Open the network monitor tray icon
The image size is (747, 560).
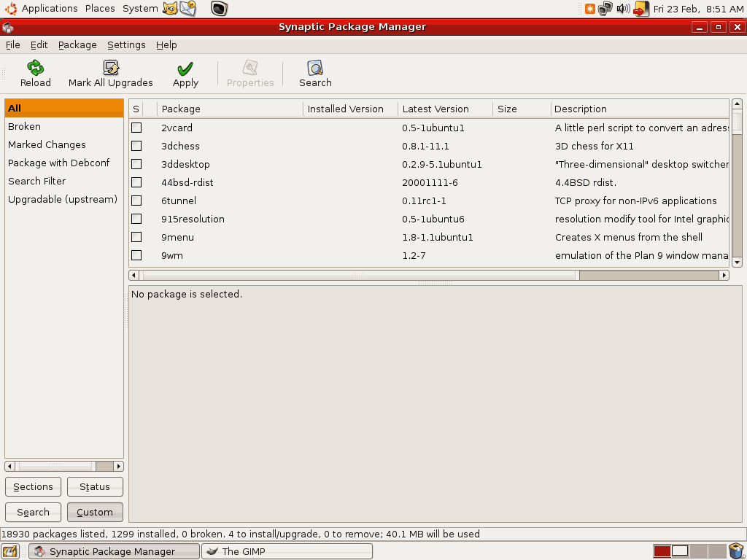(x=605, y=9)
